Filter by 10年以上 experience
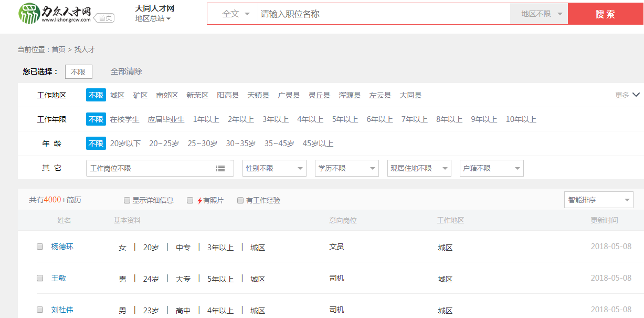The width and height of the screenshot is (644, 318). coord(521,119)
